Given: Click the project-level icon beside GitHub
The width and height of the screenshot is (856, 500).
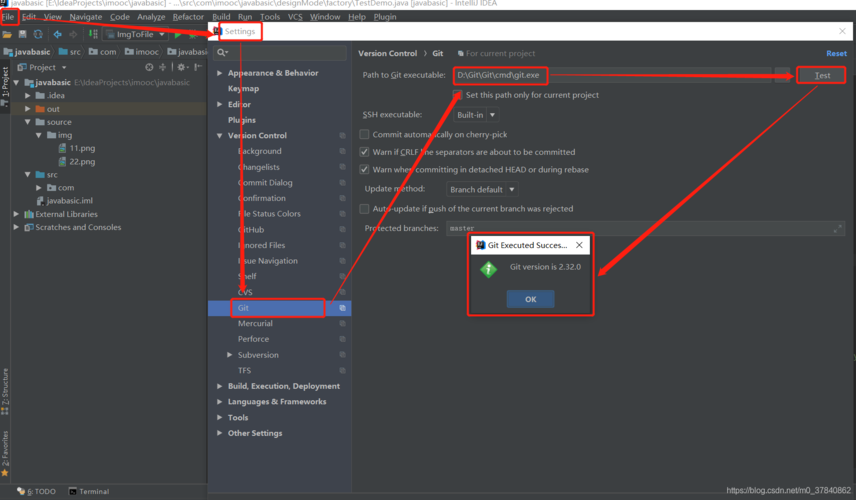Looking at the screenshot, I should (x=342, y=230).
